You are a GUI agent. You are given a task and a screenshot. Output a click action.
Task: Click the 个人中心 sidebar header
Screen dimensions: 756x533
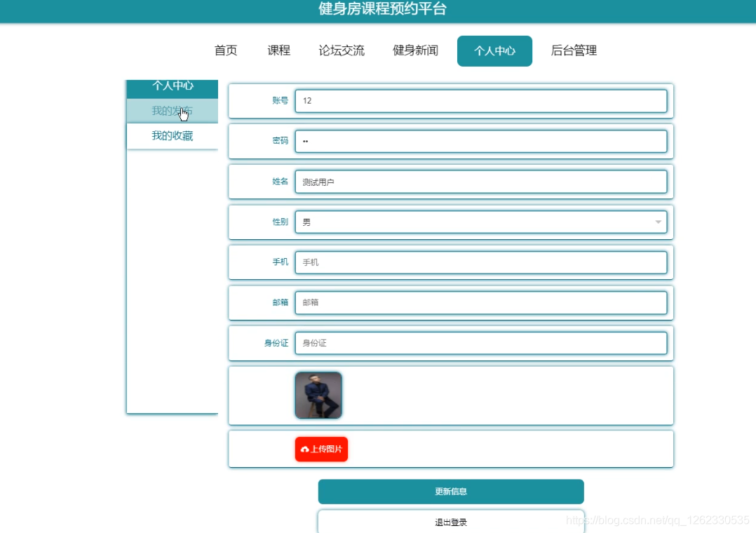coord(172,86)
